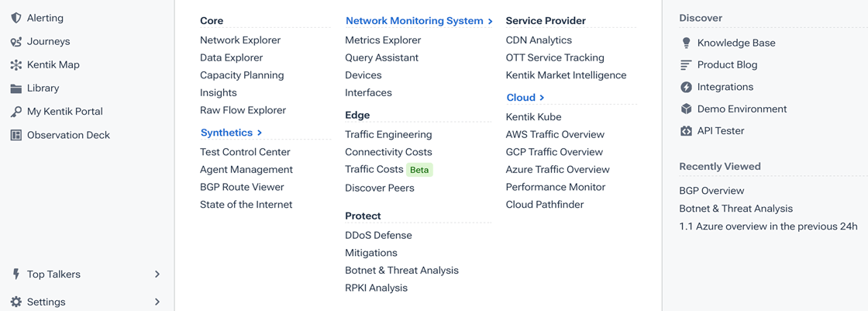Select Data Explorer from Core menu
Image resolution: width=868 pixels, height=311 pixels.
click(231, 57)
